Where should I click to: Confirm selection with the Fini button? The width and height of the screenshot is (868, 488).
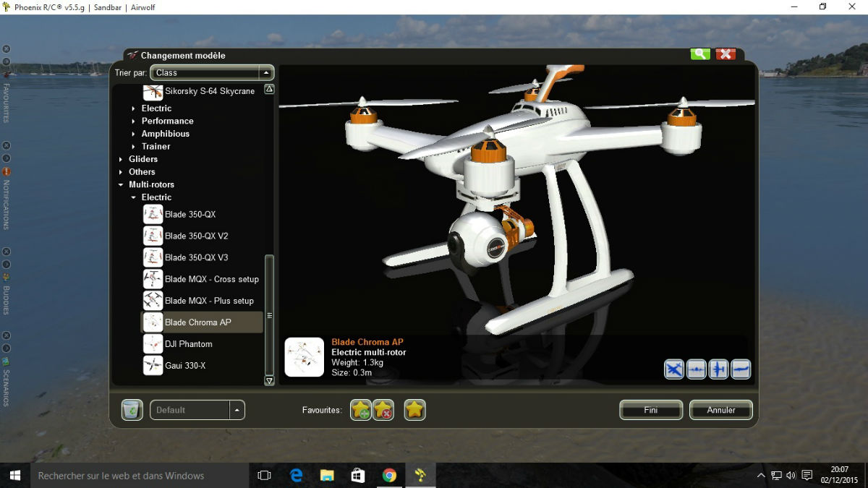(x=651, y=410)
